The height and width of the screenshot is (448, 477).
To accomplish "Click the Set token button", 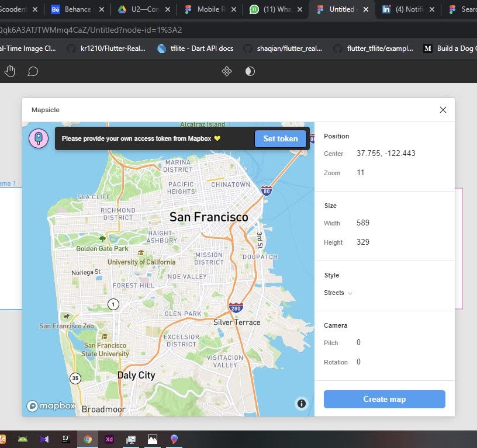I will coord(281,138).
